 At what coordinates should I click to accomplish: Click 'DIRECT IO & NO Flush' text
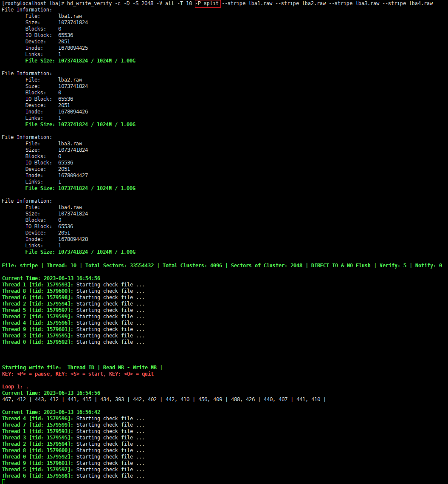point(341,266)
